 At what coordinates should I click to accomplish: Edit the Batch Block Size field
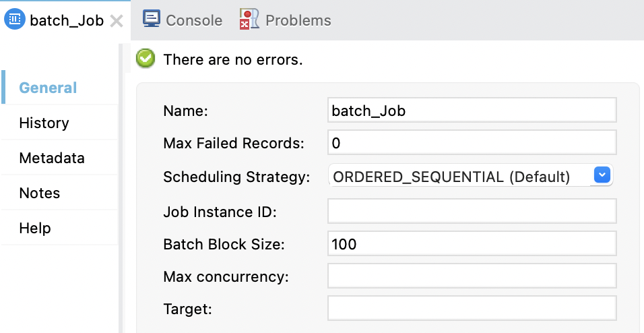click(472, 244)
